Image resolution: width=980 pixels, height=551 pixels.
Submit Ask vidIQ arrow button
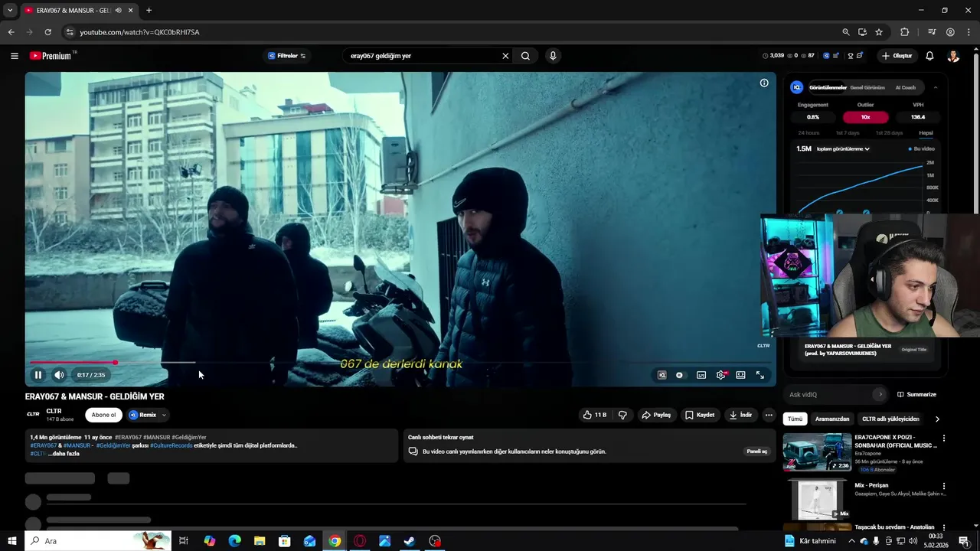pyautogui.click(x=880, y=394)
